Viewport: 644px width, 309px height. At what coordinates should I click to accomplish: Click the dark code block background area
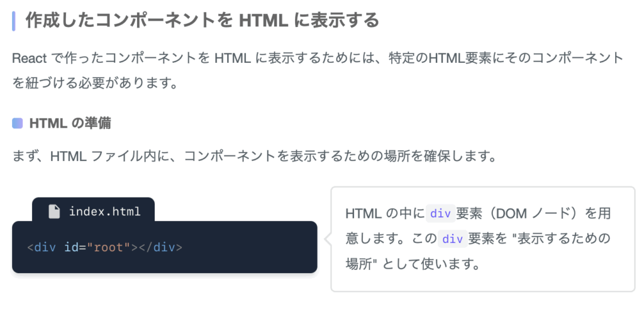click(x=164, y=247)
